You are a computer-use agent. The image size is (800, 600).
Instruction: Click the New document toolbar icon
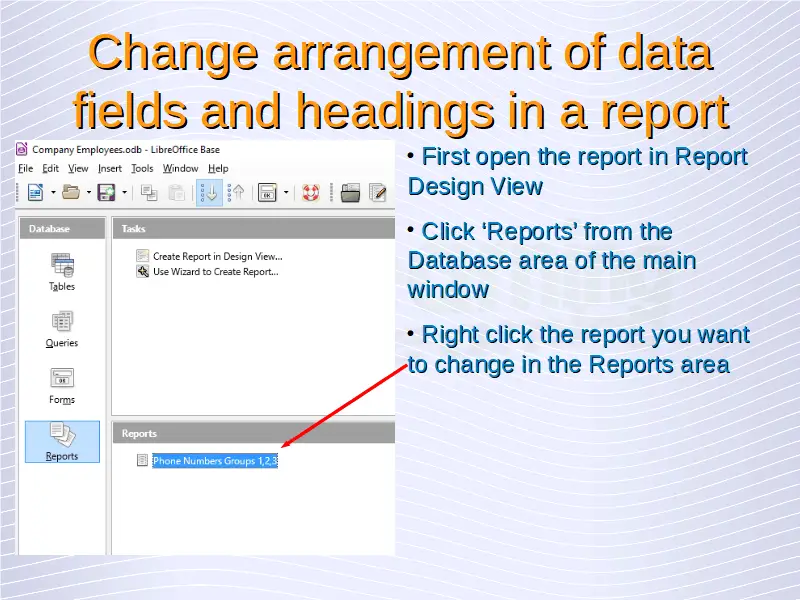(36, 193)
